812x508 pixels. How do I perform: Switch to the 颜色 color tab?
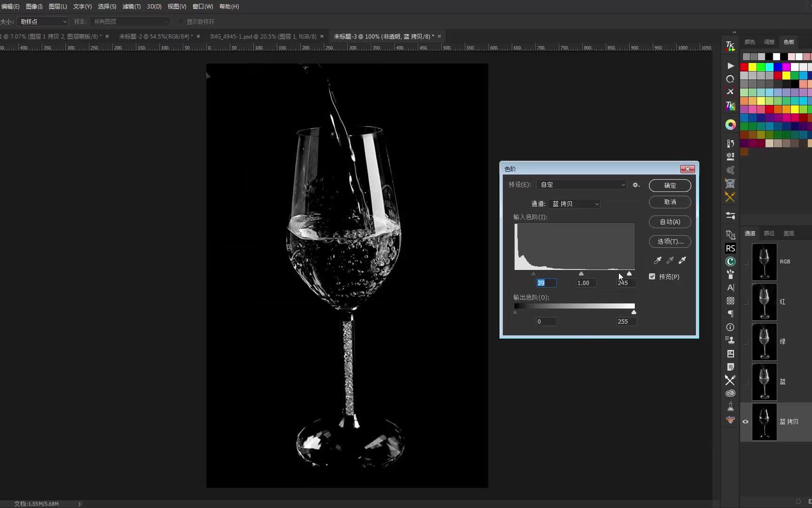[750, 42]
